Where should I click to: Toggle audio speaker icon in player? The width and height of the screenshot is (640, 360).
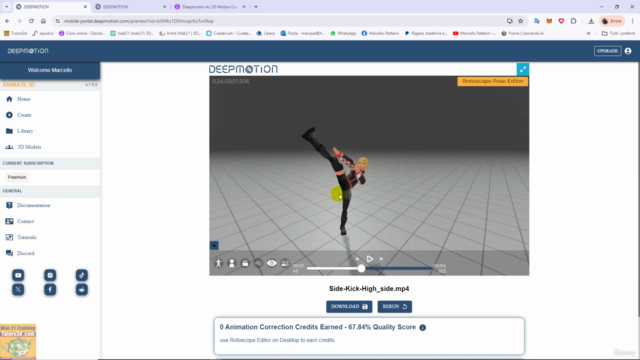coord(258,263)
